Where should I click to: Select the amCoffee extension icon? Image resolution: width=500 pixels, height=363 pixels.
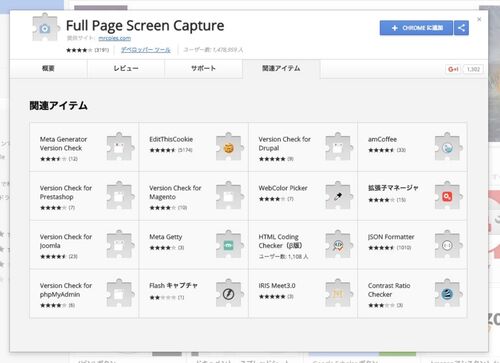tap(448, 147)
